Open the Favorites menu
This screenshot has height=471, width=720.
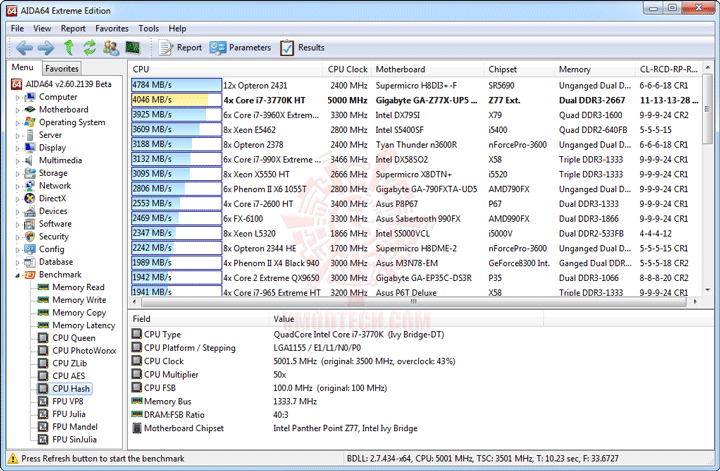(112, 28)
